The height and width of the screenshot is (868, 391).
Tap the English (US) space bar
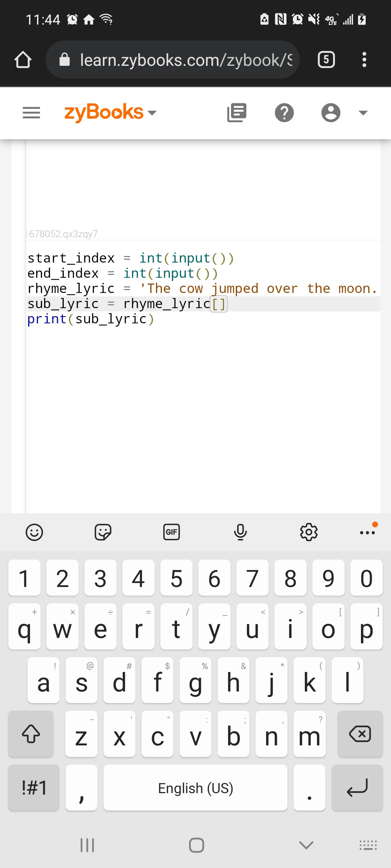(195, 788)
